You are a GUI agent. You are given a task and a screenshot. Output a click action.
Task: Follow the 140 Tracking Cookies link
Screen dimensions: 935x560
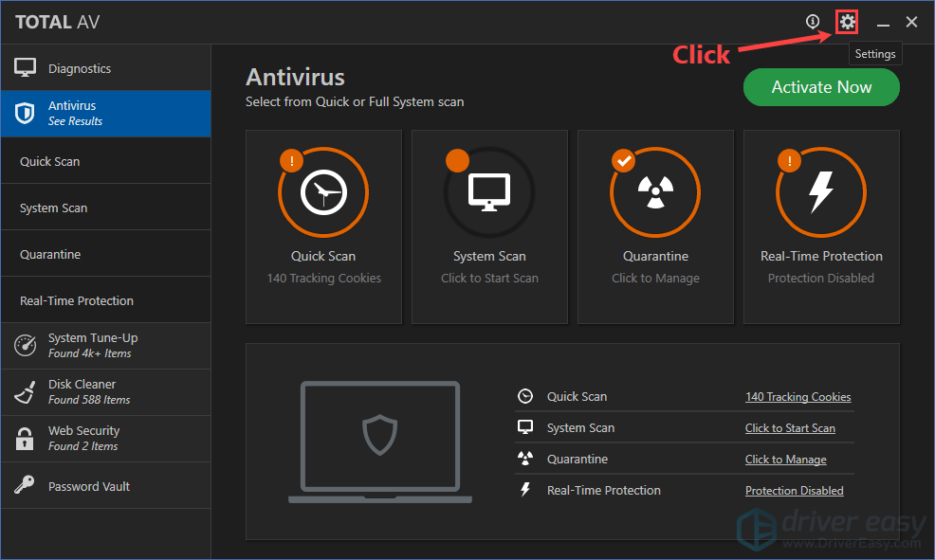click(797, 397)
